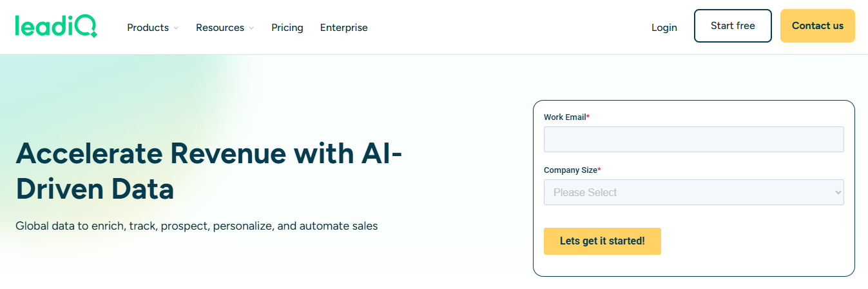Focus the Work Email input field

694,139
